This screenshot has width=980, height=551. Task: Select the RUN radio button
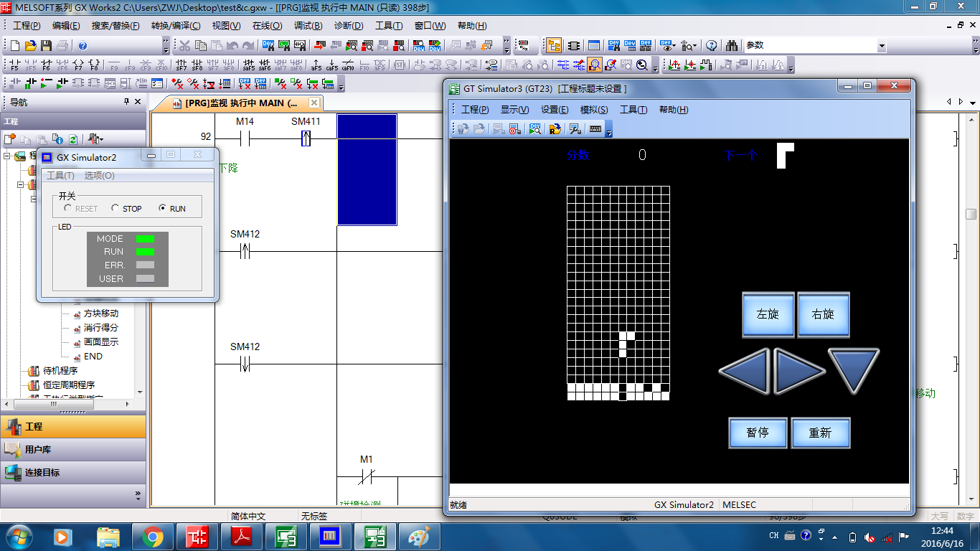[163, 209]
